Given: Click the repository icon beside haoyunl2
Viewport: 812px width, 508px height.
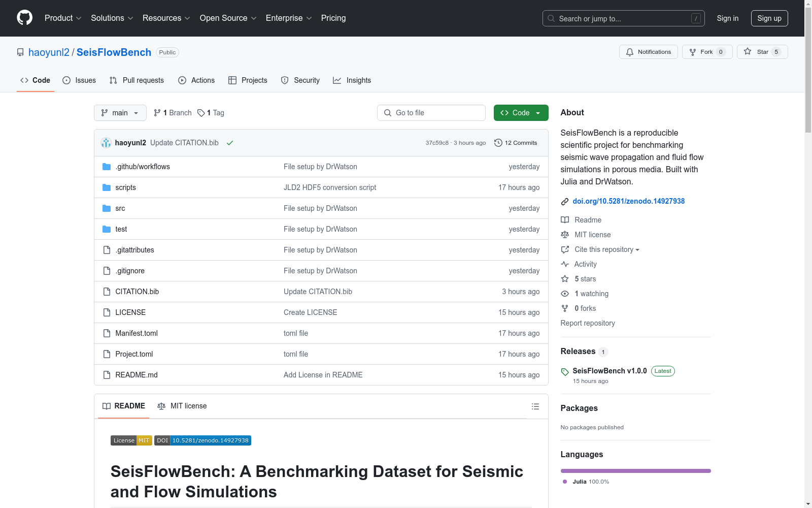Looking at the screenshot, I should point(20,52).
